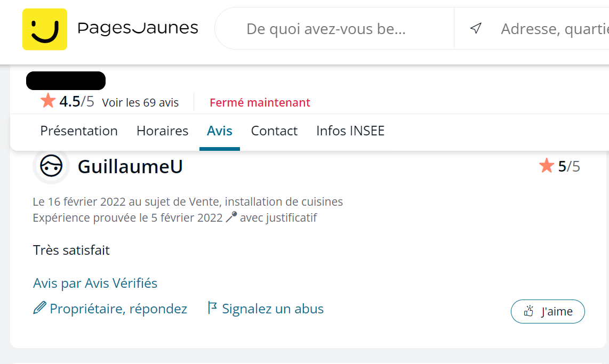This screenshot has width=609, height=364.
Task: Open the Infos INSEE tab
Action: click(x=350, y=131)
